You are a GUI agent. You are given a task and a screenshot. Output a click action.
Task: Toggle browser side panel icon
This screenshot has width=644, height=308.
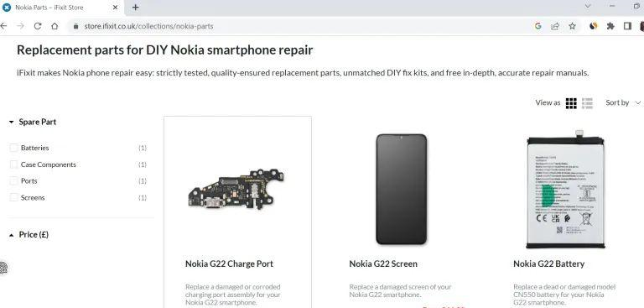coord(627,26)
